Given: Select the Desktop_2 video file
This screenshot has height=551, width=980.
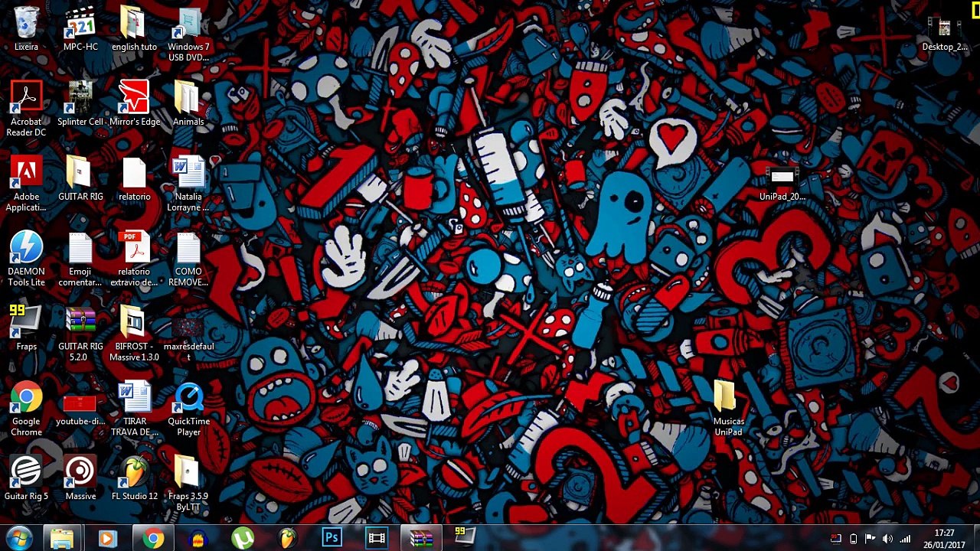Looking at the screenshot, I should click(944, 28).
